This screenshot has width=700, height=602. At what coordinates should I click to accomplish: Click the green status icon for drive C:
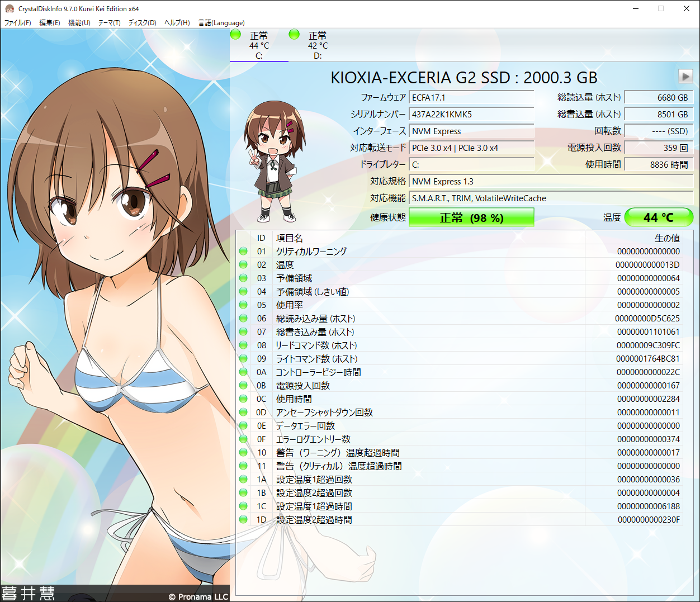pyautogui.click(x=235, y=35)
